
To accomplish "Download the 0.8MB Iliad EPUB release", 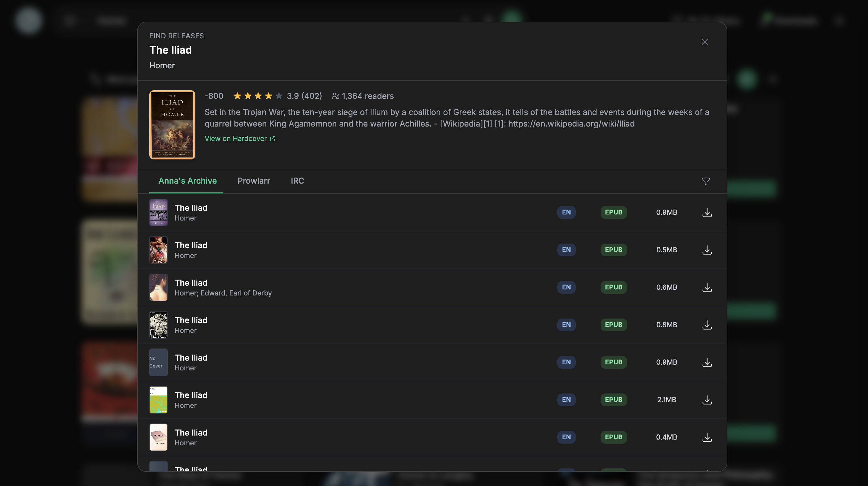I will 707,325.
